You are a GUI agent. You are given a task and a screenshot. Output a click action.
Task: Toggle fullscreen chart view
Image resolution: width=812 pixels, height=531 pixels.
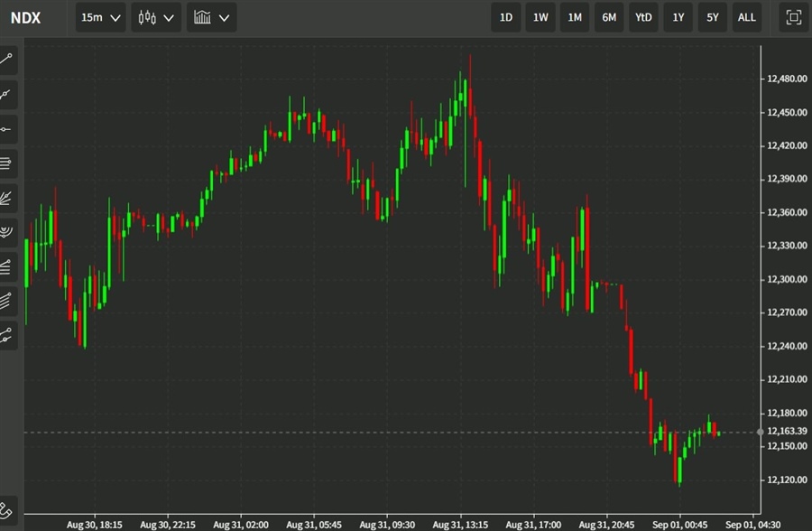coord(793,18)
